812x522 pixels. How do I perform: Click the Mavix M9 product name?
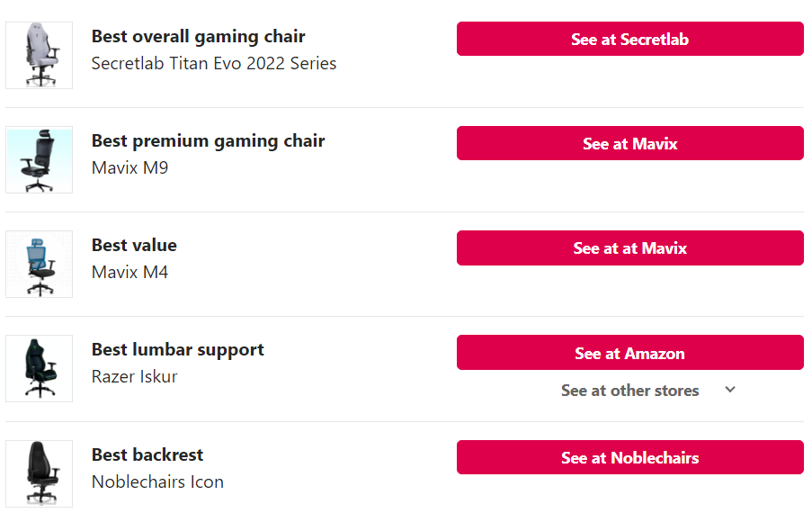pos(130,168)
